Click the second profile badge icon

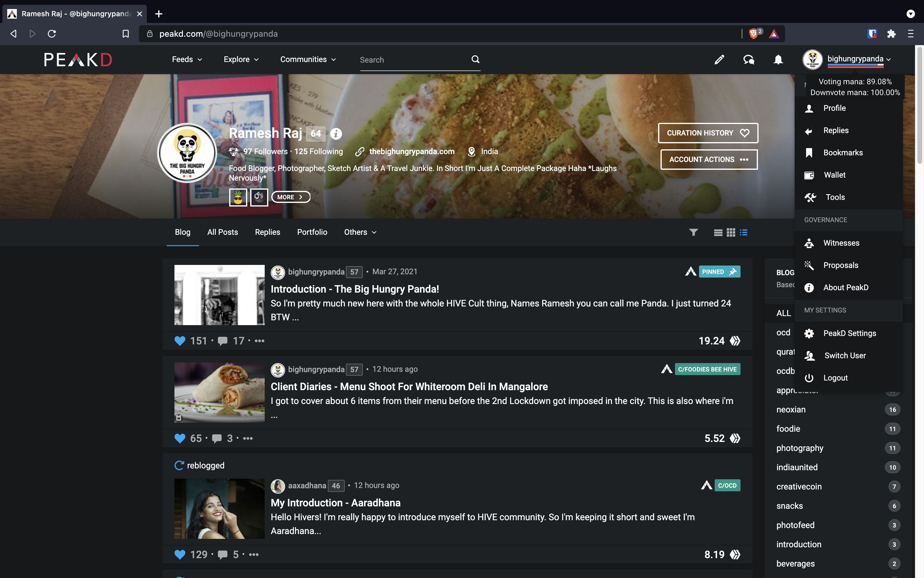tap(259, 197)
